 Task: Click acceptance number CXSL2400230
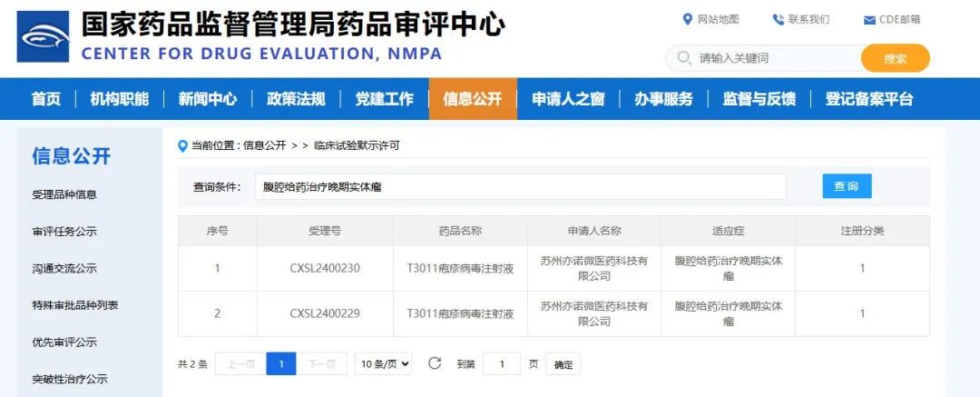(325, 269)
